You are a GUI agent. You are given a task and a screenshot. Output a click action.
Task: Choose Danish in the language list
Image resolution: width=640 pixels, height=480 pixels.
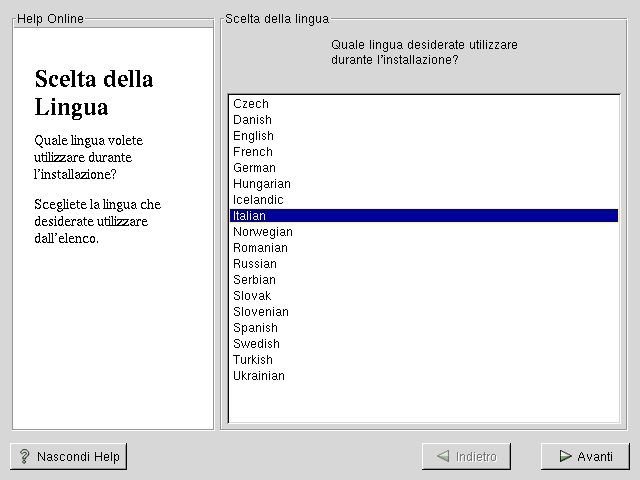click(252, 120)
